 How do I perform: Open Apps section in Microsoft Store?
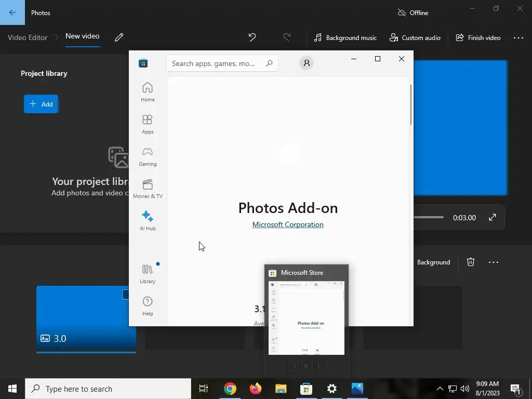(x=148, y=124)
